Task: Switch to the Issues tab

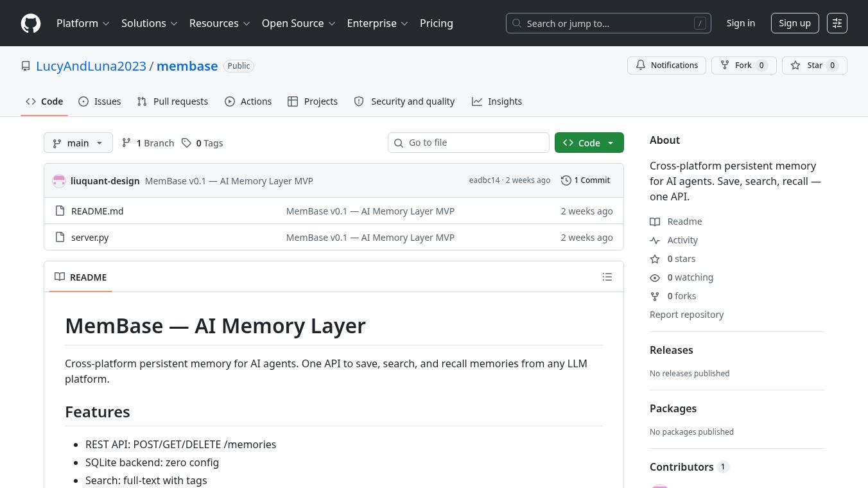Action: pyautogui.click(x=100, y=101)
